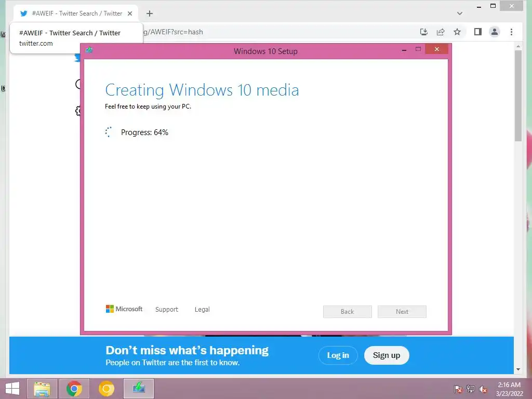Open a new Chrome tab
This screenshot has height=399, width=532.
click(149, 14)
